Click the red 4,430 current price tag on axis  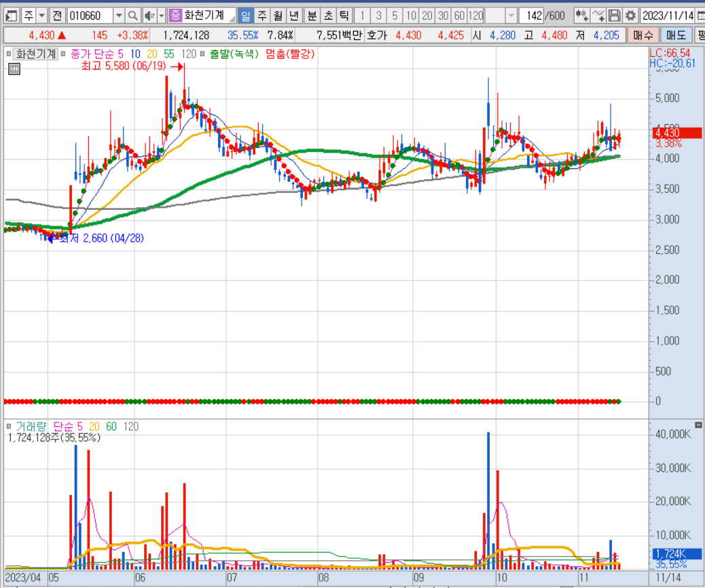coord(676,132)
